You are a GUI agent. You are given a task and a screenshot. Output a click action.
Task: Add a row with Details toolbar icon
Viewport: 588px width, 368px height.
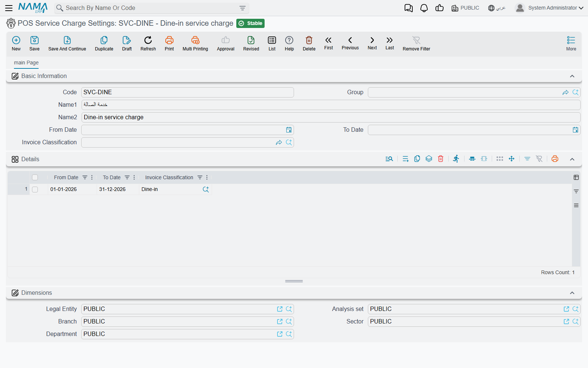tap(405, 159)
